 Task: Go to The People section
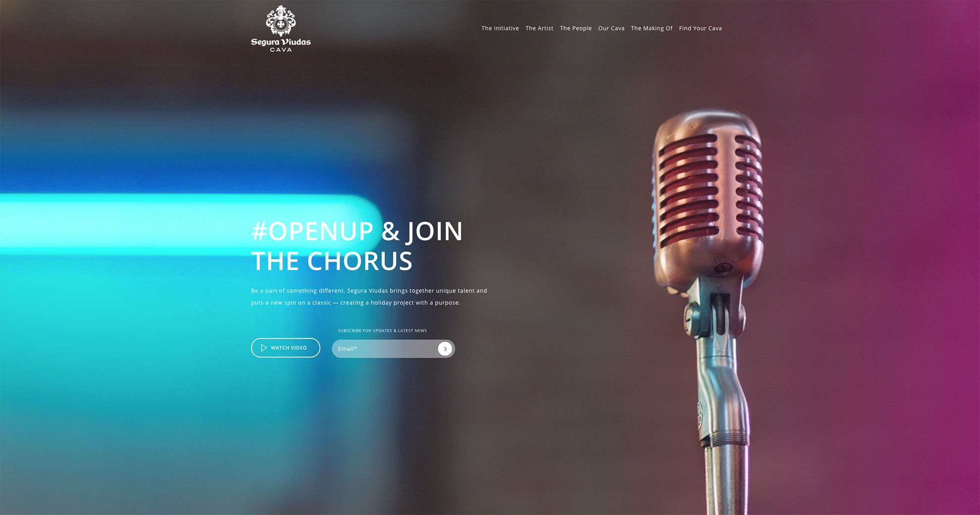click(576, 28)
